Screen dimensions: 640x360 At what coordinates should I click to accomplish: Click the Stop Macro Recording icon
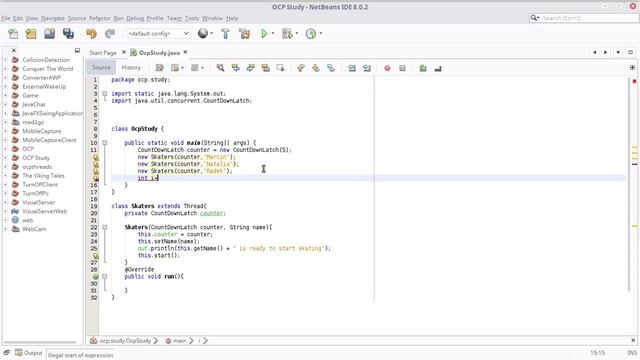tap(402, 68)
